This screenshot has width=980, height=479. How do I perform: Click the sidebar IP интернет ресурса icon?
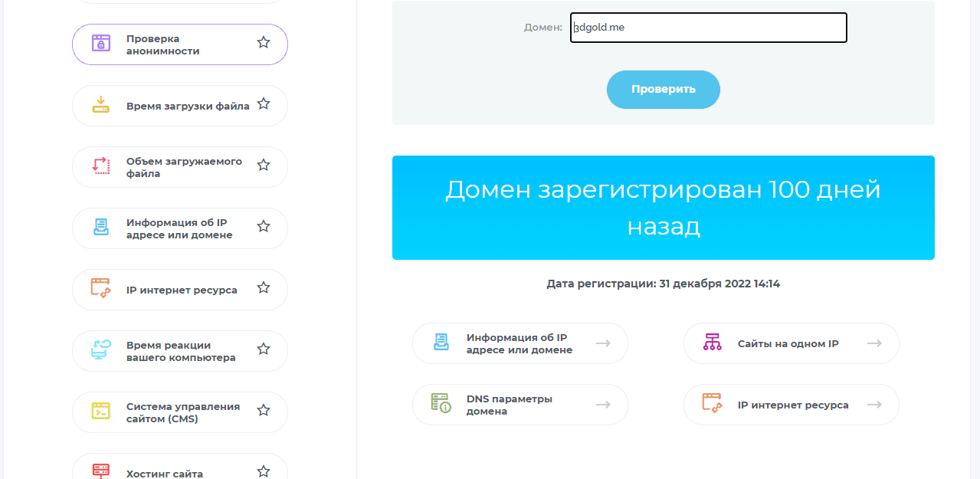pos(101,288)
